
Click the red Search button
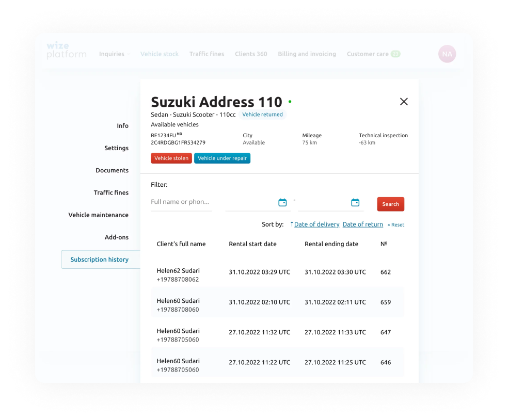[x=390, y=204]
